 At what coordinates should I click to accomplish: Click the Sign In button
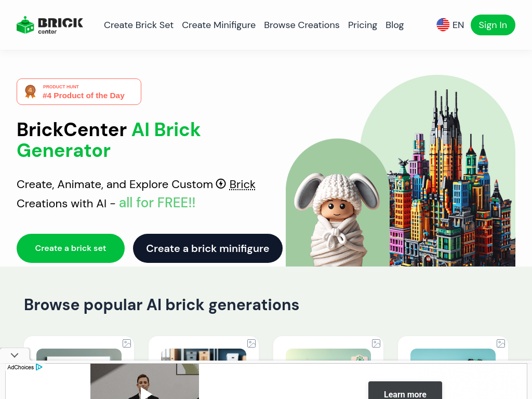point(493,25)
